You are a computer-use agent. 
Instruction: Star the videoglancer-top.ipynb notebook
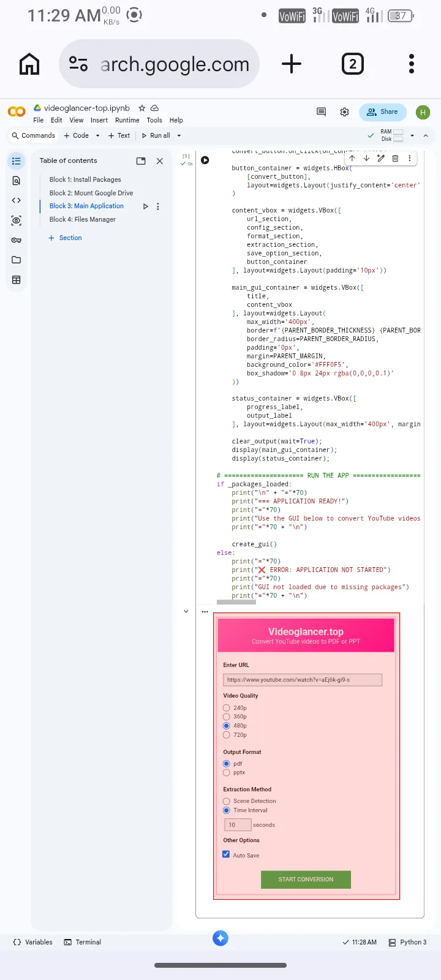point(141,108)
